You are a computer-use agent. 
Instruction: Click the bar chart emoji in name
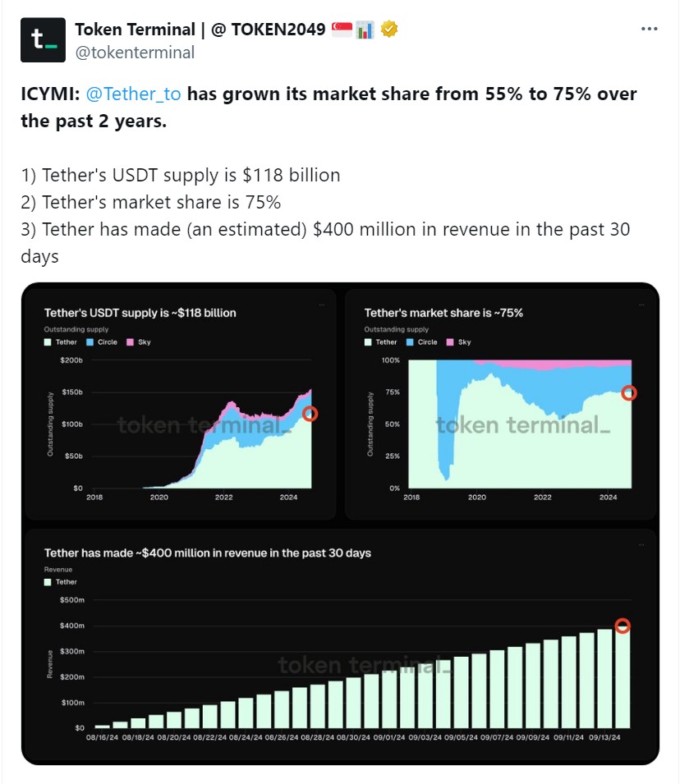pyautogui.click(x=365, y=29)
